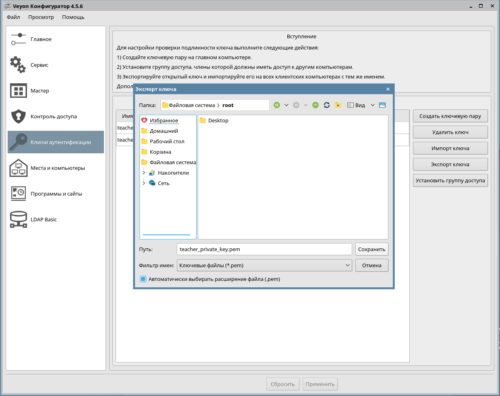Viewport: 500px width, 396px height.
Task: Open Фильтр имен file type dropdown
Action: [264, 265]
